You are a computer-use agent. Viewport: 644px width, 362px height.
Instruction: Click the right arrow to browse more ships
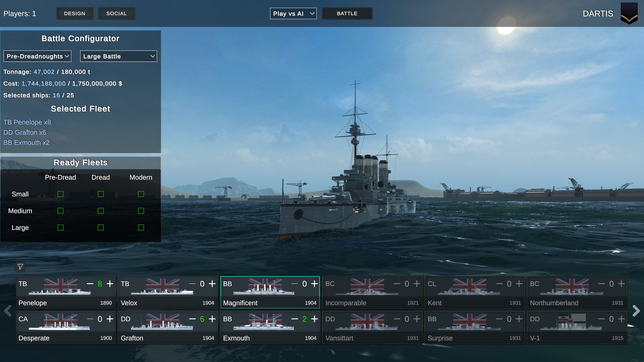(x=636, y=311)
